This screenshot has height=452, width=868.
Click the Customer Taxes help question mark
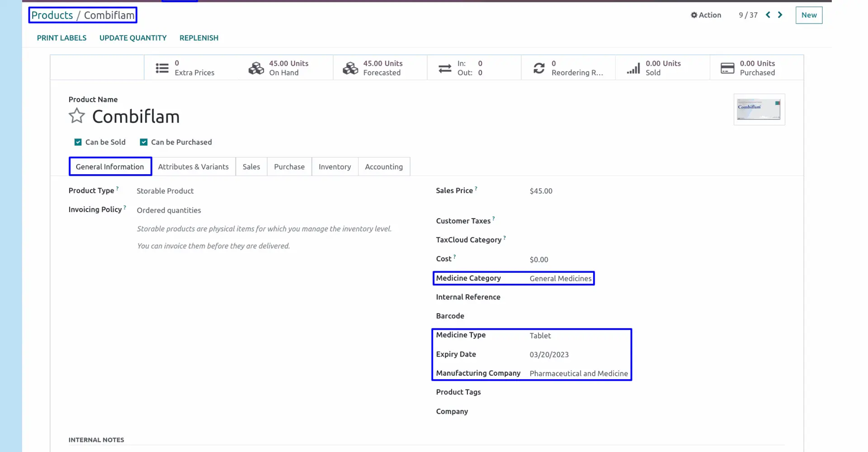click(x=494, y=219)
